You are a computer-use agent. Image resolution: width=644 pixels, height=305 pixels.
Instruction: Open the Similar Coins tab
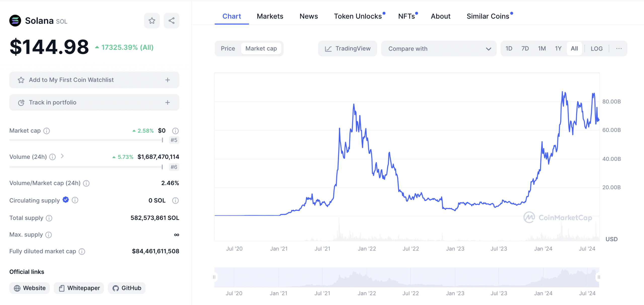pos(488,16)
